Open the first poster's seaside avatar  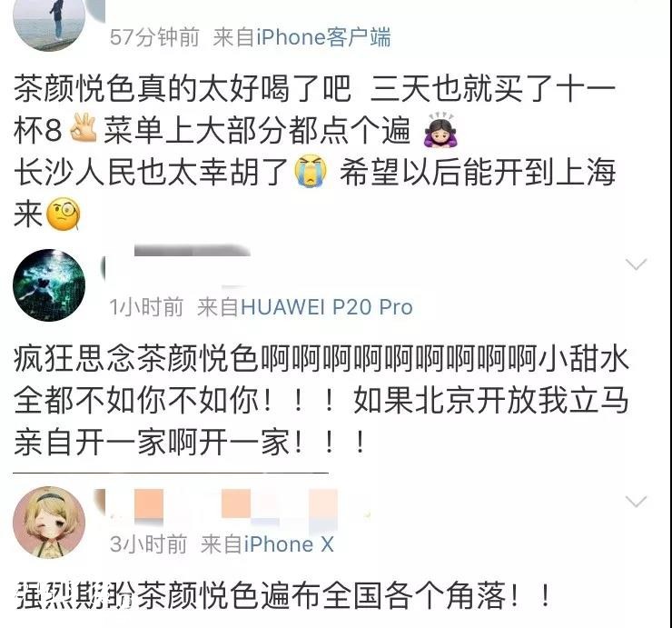pyautogui.click(x=49, y=23)
